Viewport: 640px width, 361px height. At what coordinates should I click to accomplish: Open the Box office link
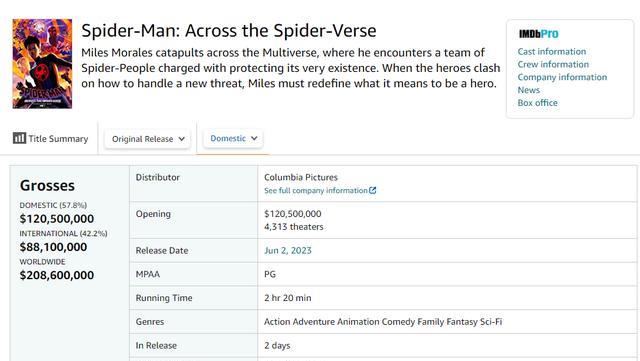coord(537,103)
